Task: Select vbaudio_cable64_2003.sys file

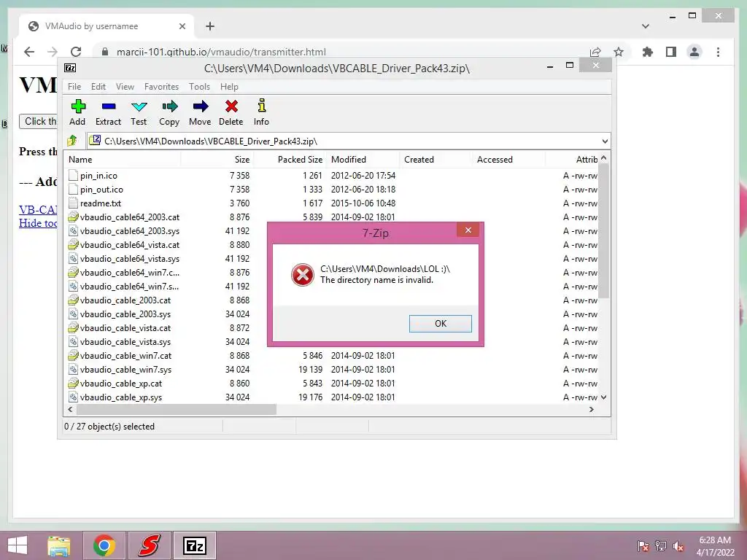Action: pyautogui.click(x=130, y=230)
